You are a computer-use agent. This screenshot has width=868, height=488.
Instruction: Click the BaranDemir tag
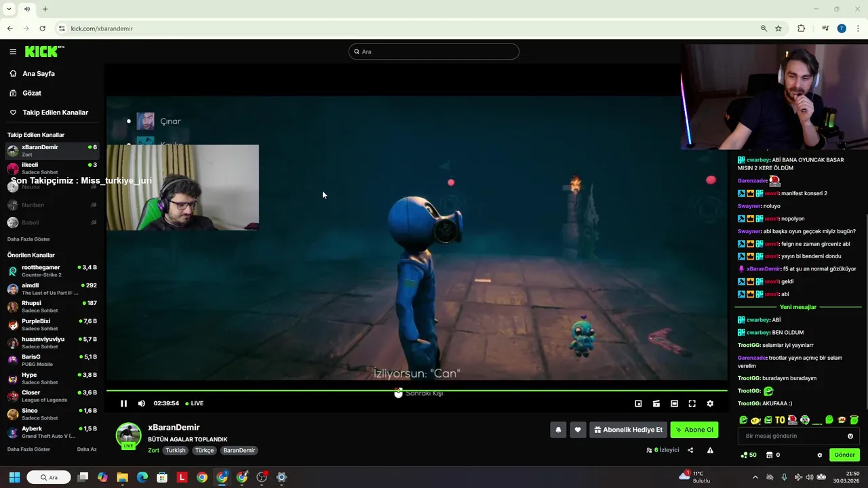(239, 450)
